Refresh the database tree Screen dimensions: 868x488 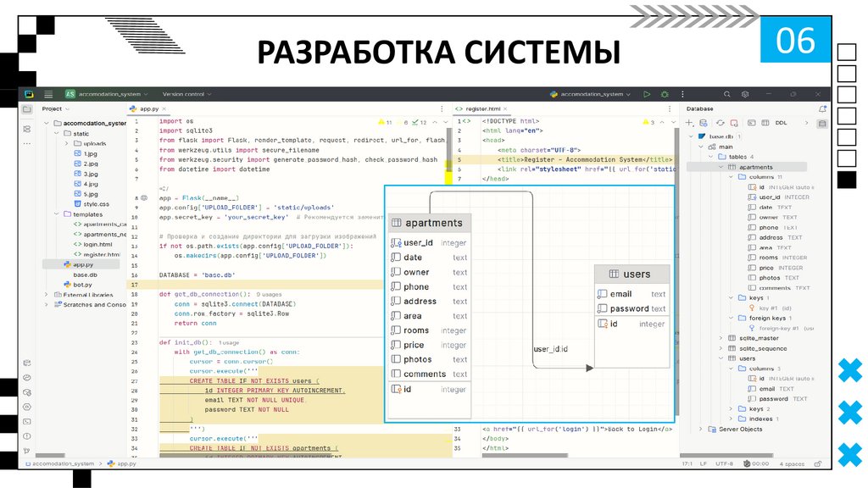[x=720, y=123]
